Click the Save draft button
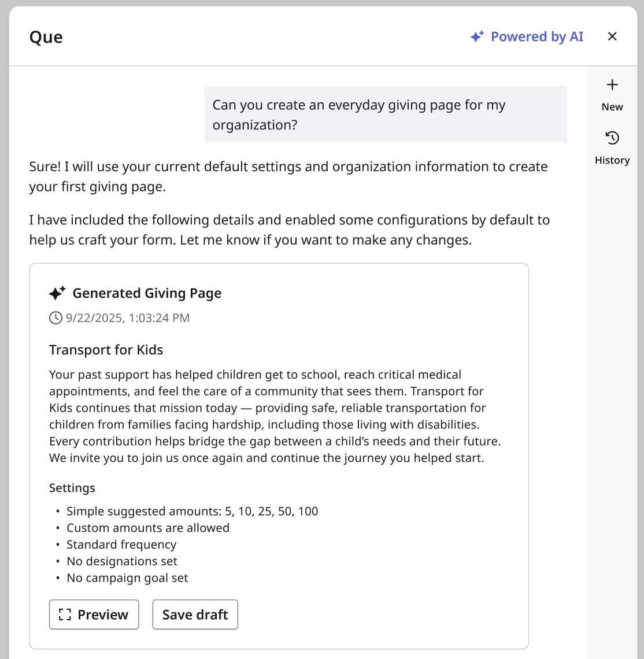644x659 pixels. pyautogui.click(x=195, y=614)
